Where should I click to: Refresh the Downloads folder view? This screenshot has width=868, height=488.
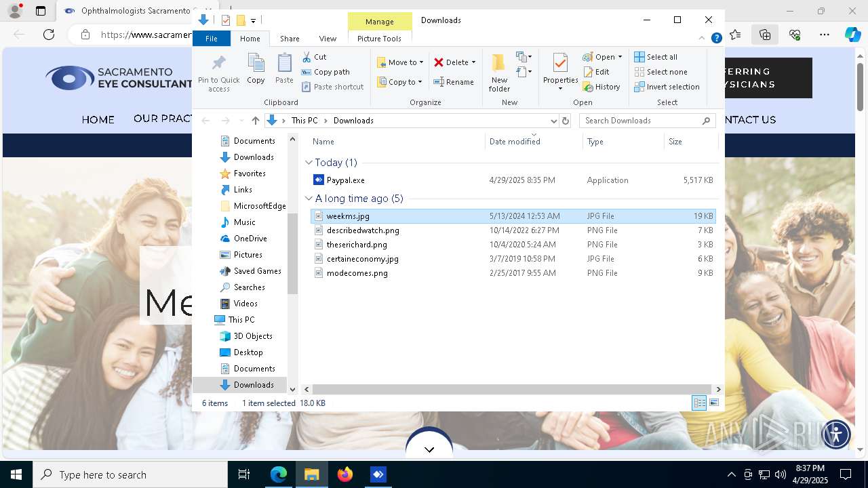[x=566, y=121]
